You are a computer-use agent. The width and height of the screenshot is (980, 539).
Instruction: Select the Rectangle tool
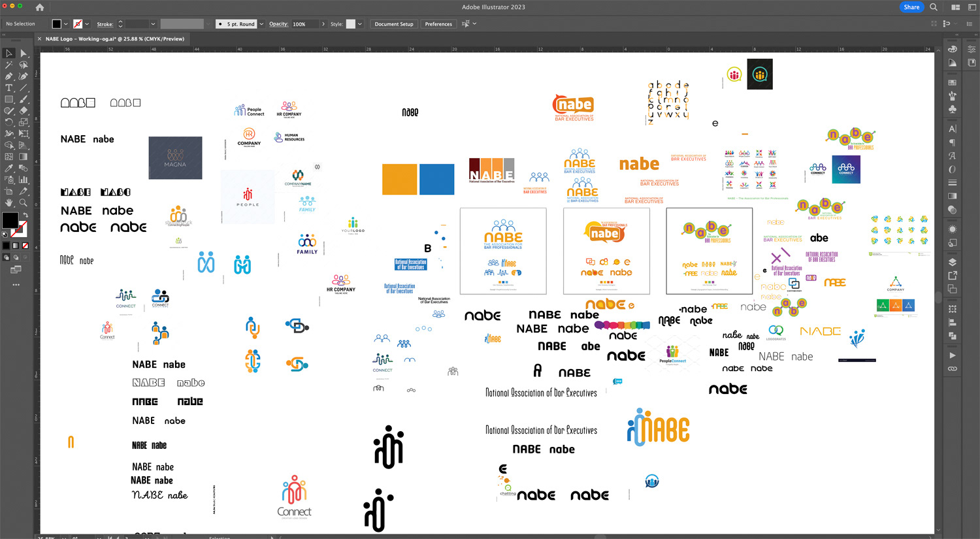coord(9,99)
